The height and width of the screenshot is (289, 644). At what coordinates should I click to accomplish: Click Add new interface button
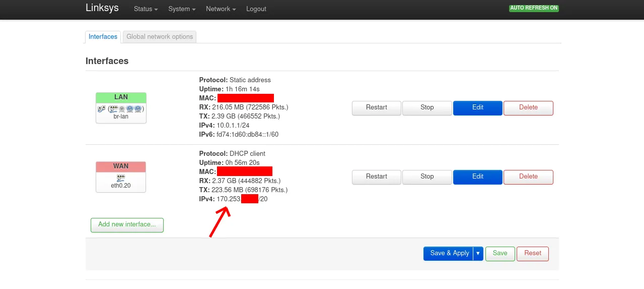coord(127,225)
